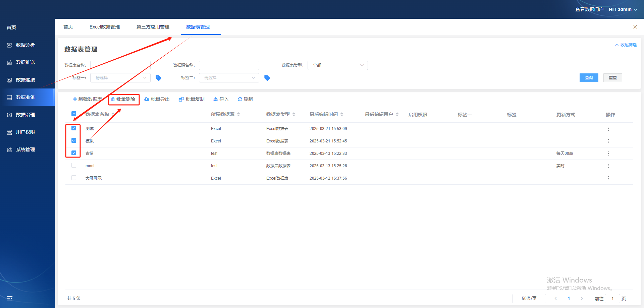This screenshot has height=308, width=644.
Task: Toggle the select-all checkbox in table header
Action: click(74, 114)
